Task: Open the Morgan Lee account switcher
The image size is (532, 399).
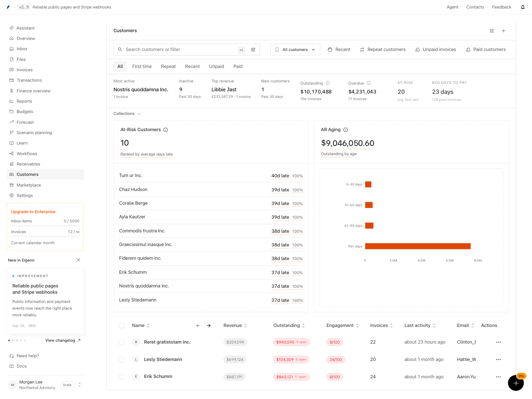Action: pos(45,385)
